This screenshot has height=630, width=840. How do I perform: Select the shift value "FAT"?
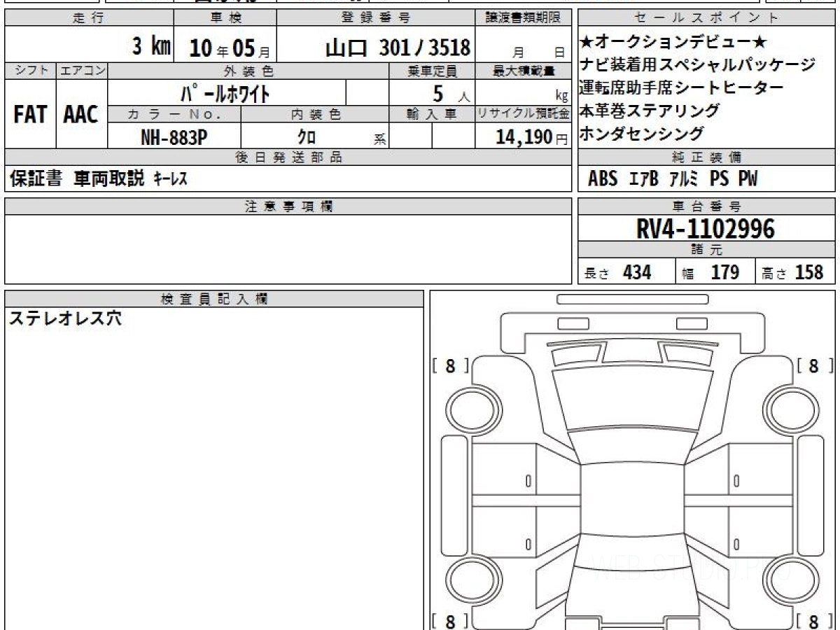(30, 114)
